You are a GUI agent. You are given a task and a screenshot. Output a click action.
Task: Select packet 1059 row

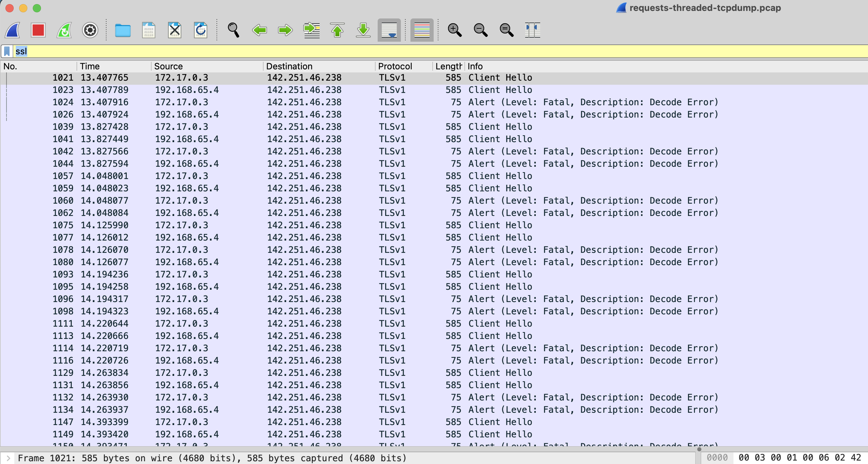[434, 188]
